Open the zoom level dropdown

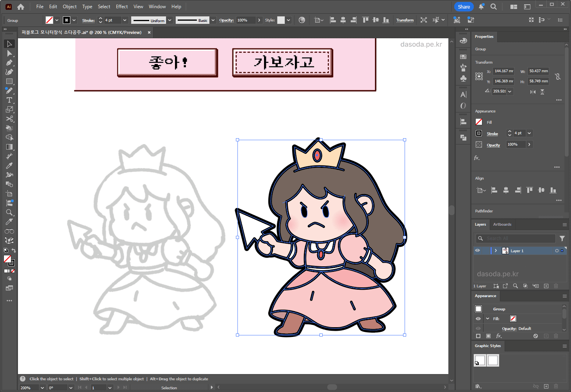click(x=42, y=388)
